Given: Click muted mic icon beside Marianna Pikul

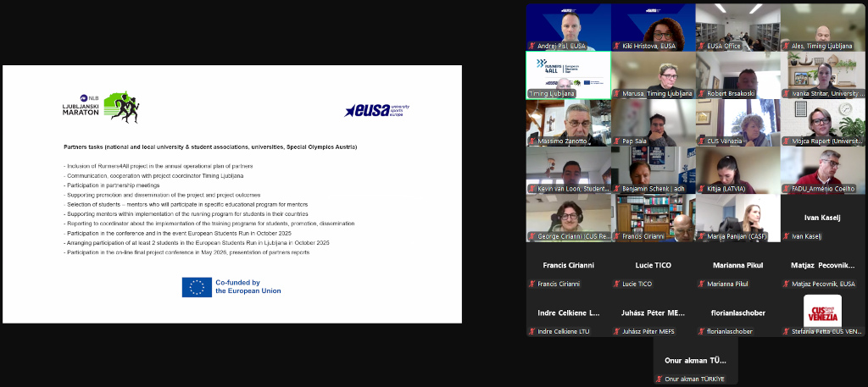Looking at the screenshot, I should click(x=702, y=284).
